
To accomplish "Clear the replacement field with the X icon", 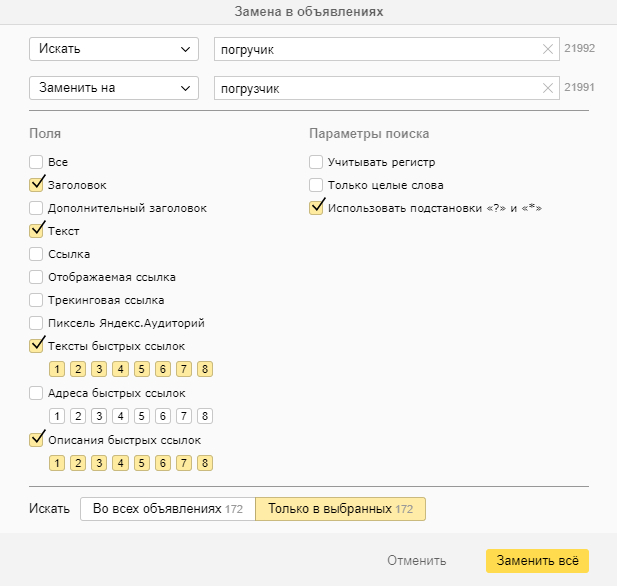I will pyautogui.click(x=547, y=88).
